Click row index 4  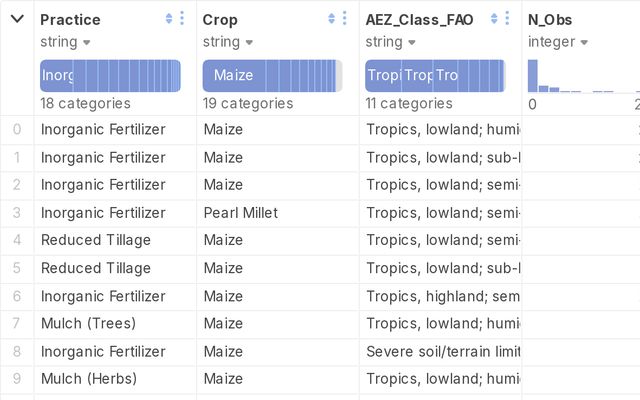coord(17,240)
